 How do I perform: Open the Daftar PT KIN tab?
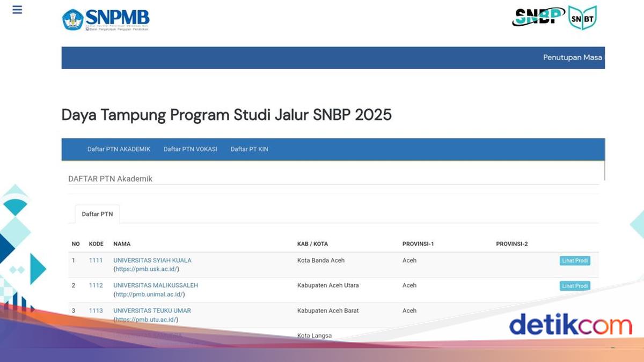pyautogui.click(x=249, y=149)
